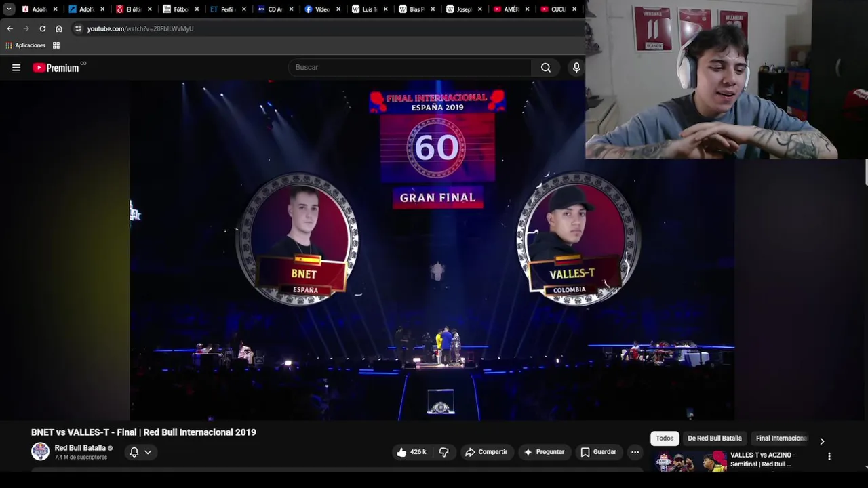Select the De Red Bull Batalla chip
Viewport: 868px width, 488px height.
(715, 439)
